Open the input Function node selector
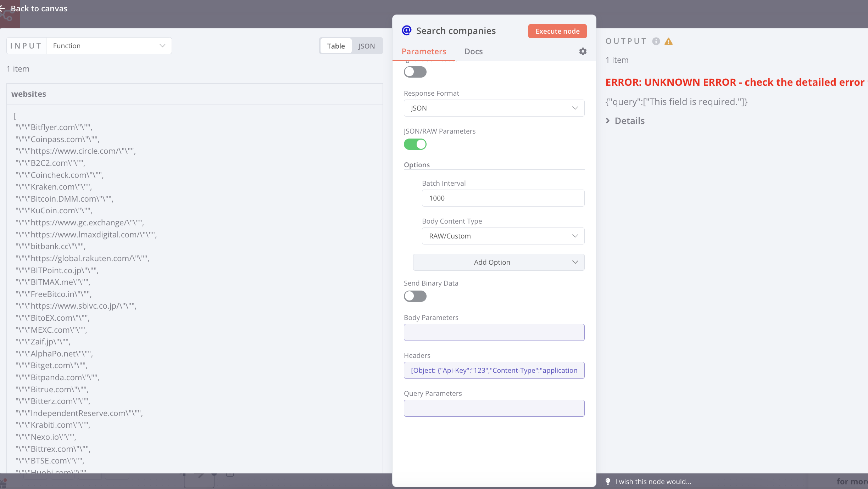The image size is (868, 489). pyautogui.click(x=108, y=46)
